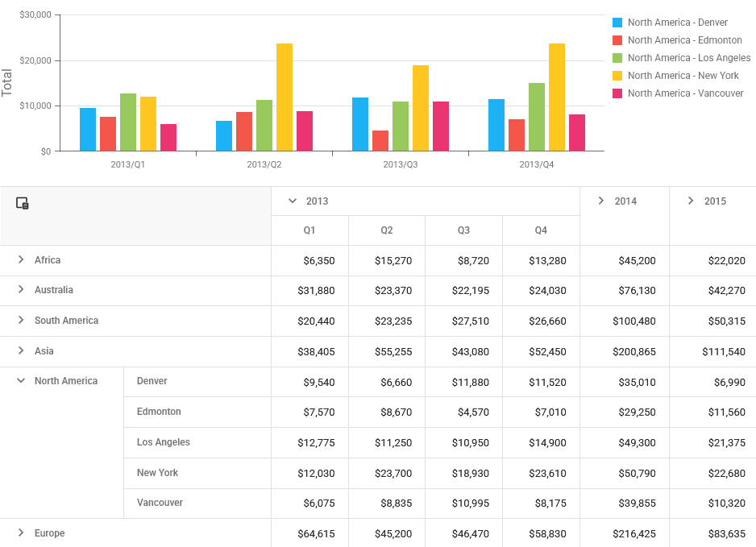Image resolution: width=756 pixels, height=547 pixels.
Task: Click Vancouver Q3 cell $10,995
Action: coord(463,503)
